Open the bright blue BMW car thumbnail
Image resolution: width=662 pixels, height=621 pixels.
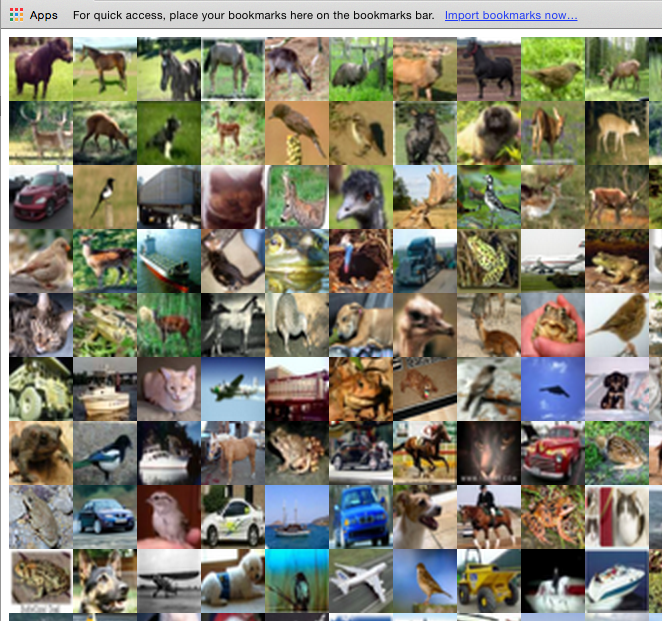(361, 517)
